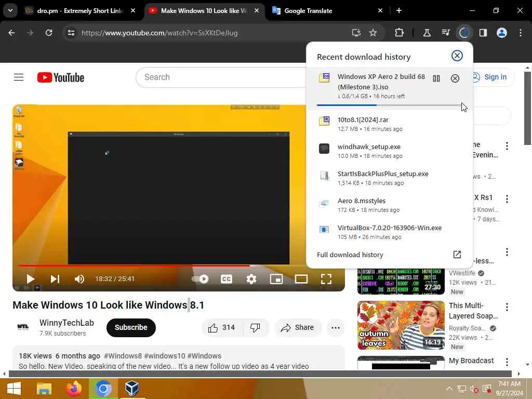This screenshot has width=532, height=399.
Task: Open the autumn leaves soap video thumbnail
Action: [401, 325]
